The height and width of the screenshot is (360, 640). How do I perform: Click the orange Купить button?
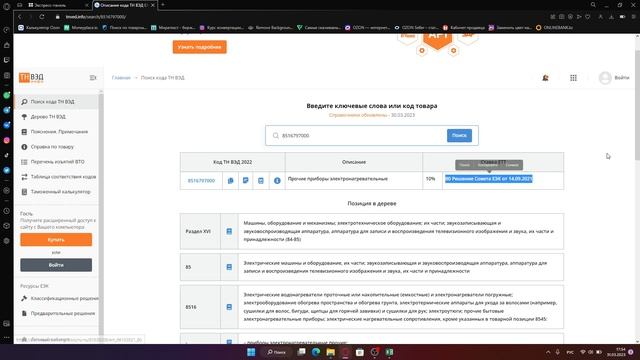pyautogui.click(x=56, y=240)
